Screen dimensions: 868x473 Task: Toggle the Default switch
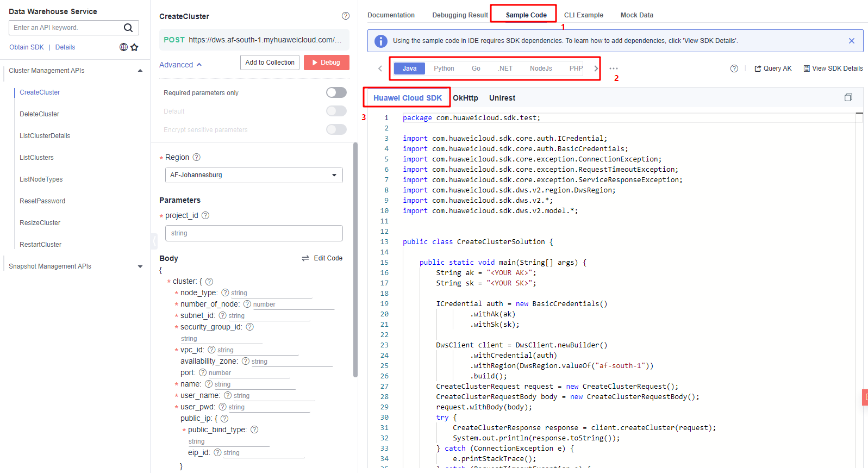pyautogui.click(x=336, y=111)
